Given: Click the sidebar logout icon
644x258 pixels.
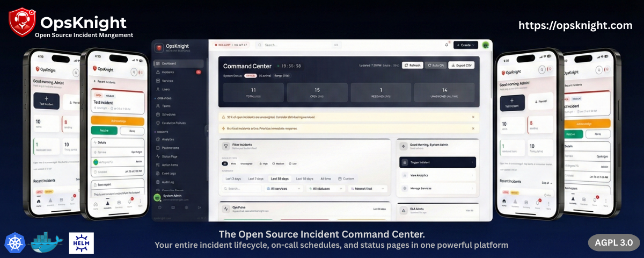Looking at the screenshot, I should [x=199, y=207].
